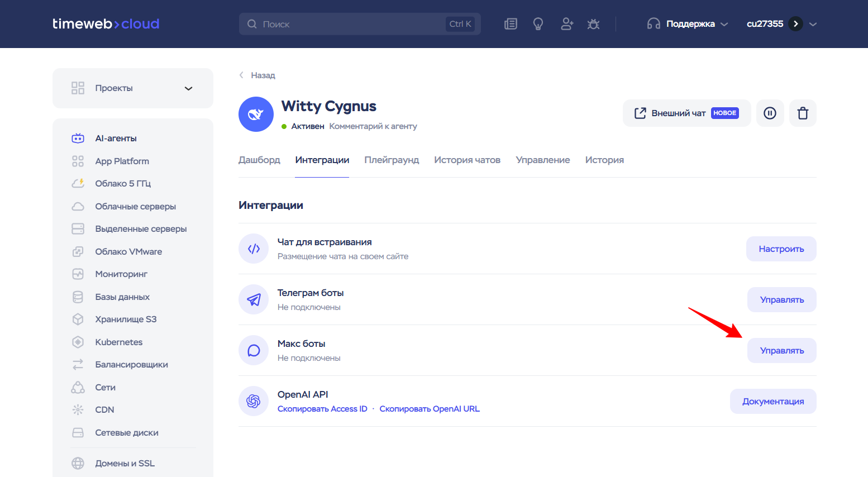Click the Балансировщики arrows icon
The width and height of the screenshot is (868, 477).
[78, 364]
